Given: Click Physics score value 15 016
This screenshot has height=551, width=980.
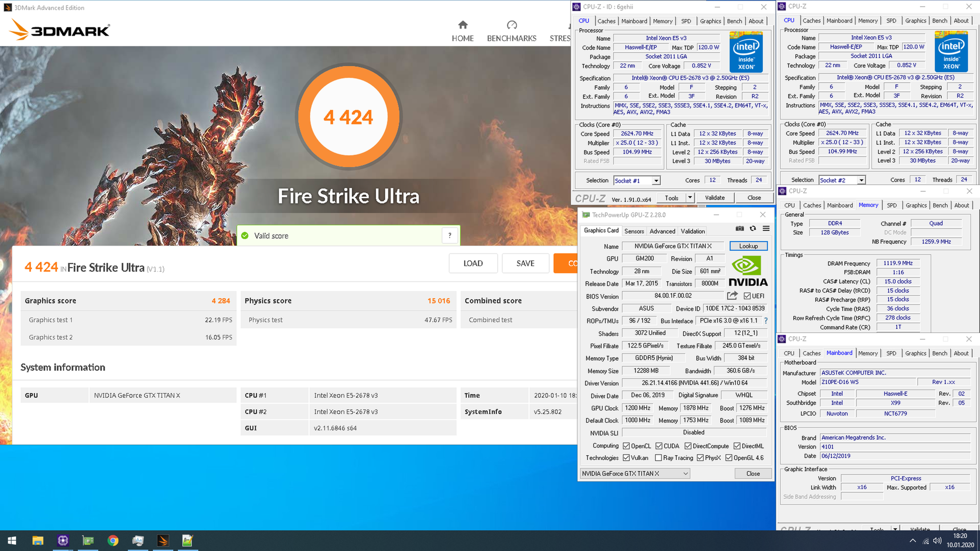Looking at the screenshot, I should pos(438,300).
